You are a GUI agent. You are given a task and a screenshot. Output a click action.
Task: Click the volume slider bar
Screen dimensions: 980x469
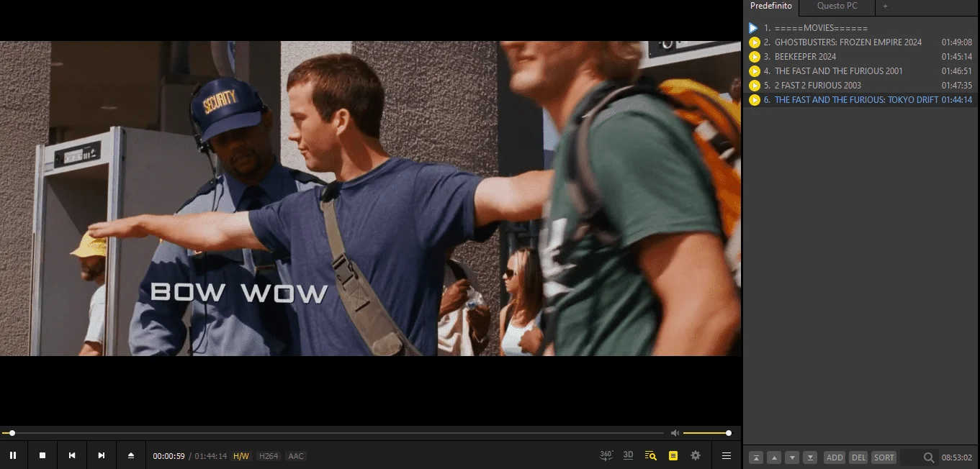point(706,433)
